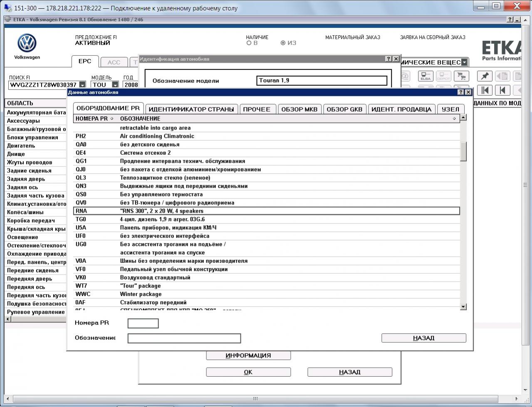Open the ИДЕНТ. ПРОДАВЦА tab

pos(401,109)
